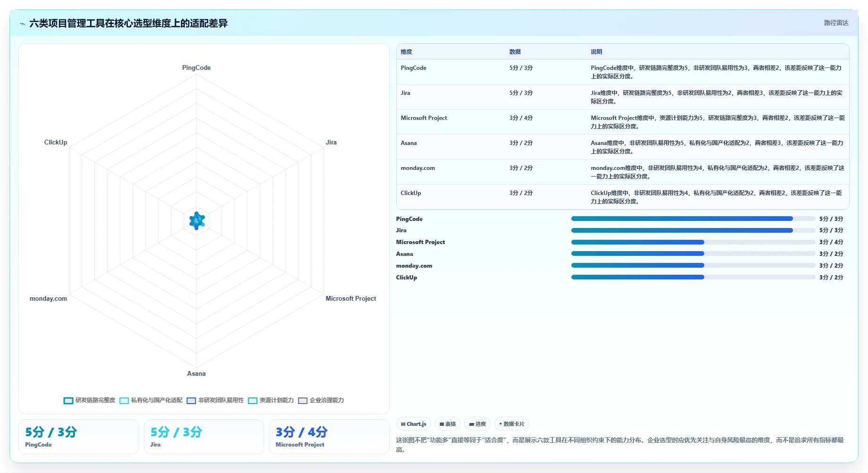
Task: Open the Microsoft Project 3分 / 4分 data card
Action: pos(329,437)
